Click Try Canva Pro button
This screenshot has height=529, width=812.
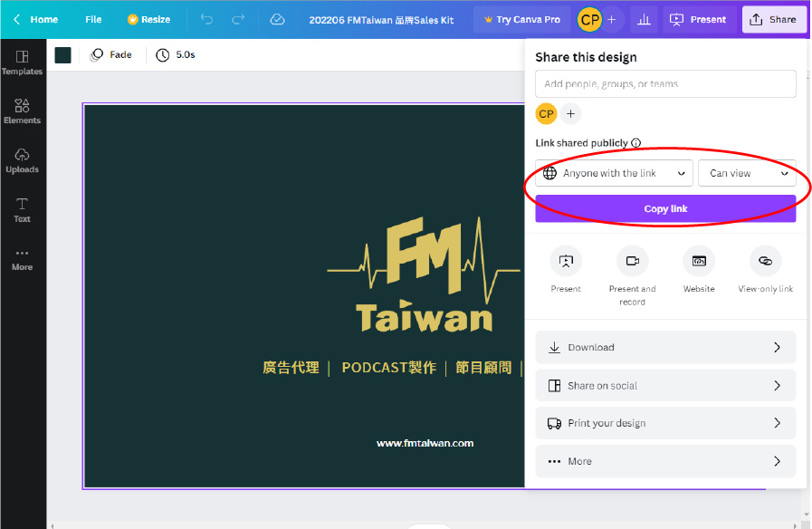point(522,20)
